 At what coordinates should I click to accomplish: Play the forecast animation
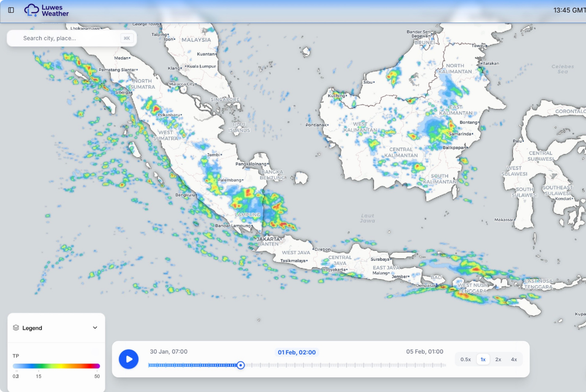pos(129,359)
